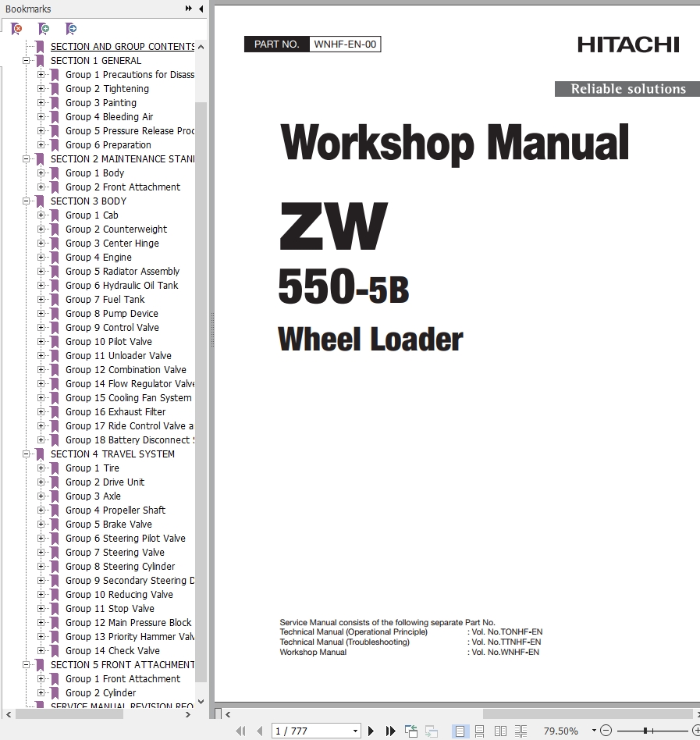Click zoom in plus button
The width and height of the screenshot is (700, 740).
(x=696, y=731)
